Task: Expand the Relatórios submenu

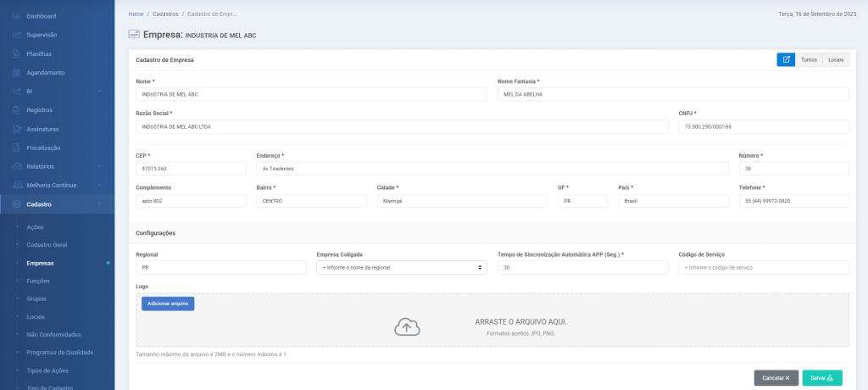Action: coord(99,166)
